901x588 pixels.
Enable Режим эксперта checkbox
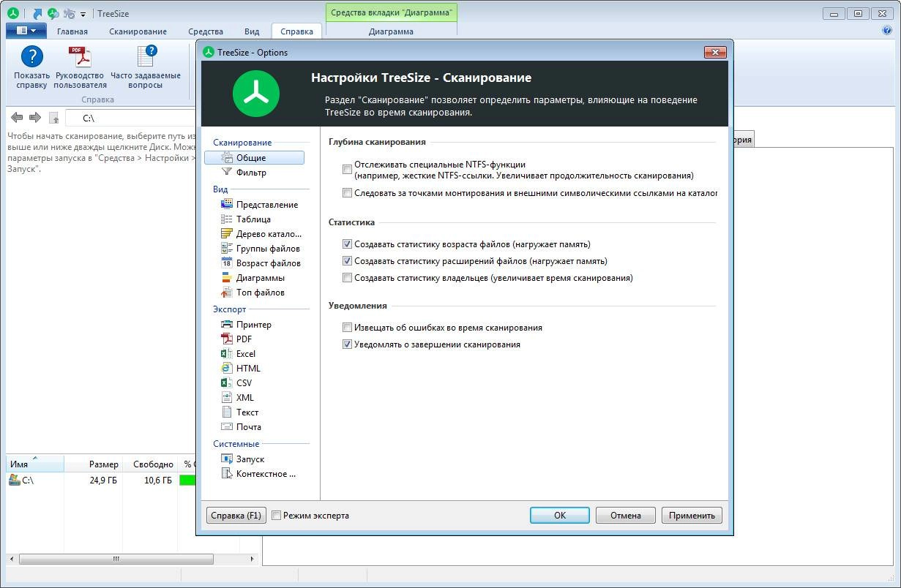pos(276,516)
